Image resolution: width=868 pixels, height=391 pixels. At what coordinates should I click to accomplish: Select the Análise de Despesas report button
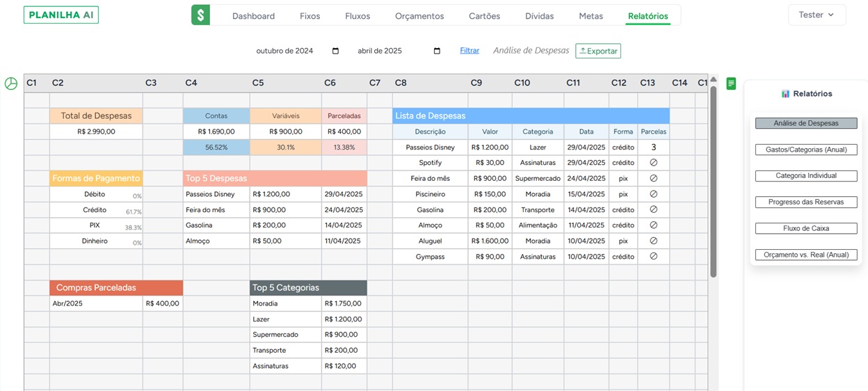click(806, 123)
